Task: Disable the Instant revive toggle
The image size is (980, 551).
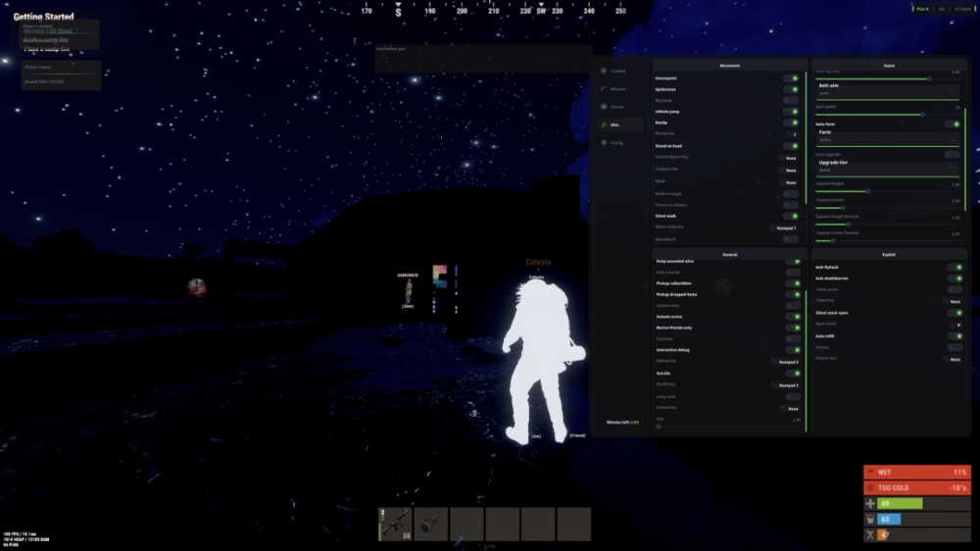Action: tap(793, 317)
